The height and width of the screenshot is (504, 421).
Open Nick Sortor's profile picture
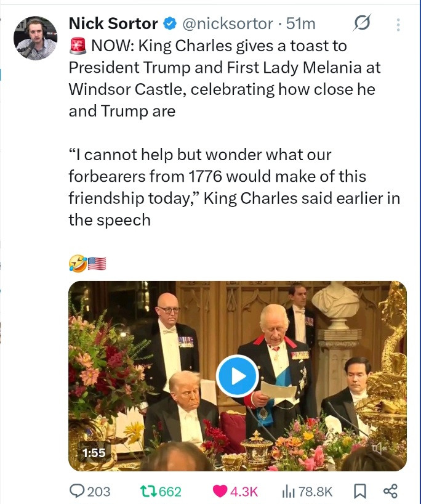coord(36,38)
